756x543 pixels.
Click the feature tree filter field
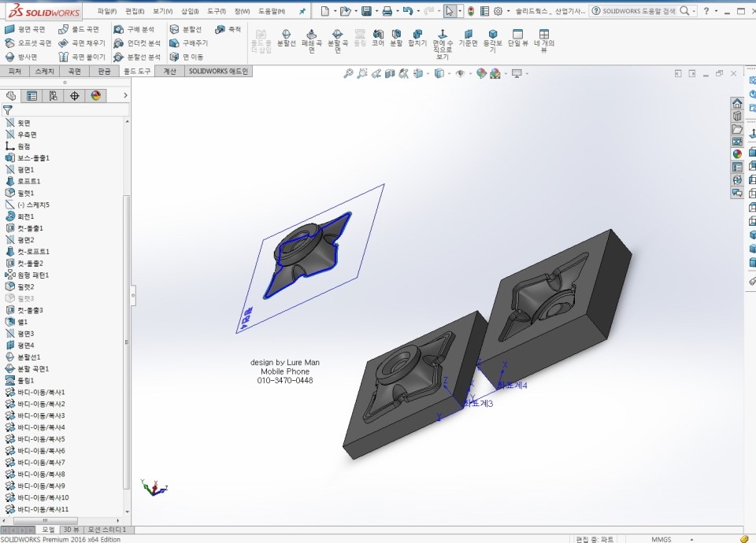click(x=65, y=110)
